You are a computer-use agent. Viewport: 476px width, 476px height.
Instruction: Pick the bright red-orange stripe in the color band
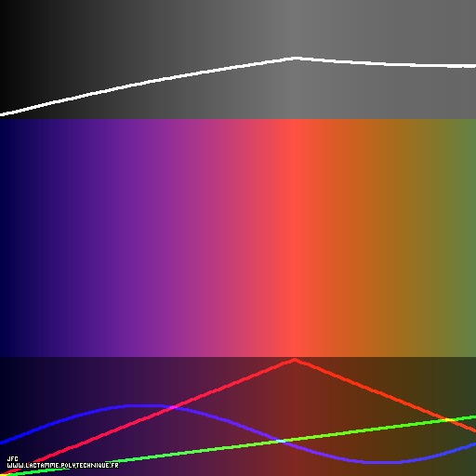pyautogui.click(x=296, y=238)
